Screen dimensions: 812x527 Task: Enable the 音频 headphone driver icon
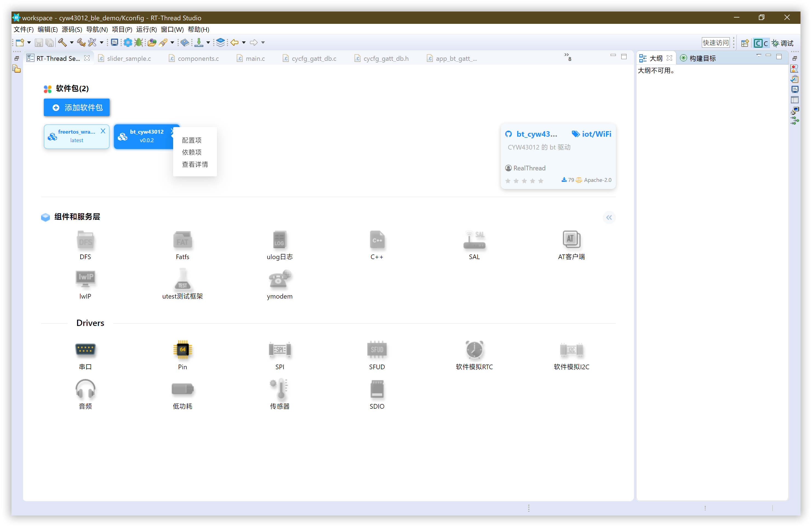pyautogui.click(x=85, y=389)
